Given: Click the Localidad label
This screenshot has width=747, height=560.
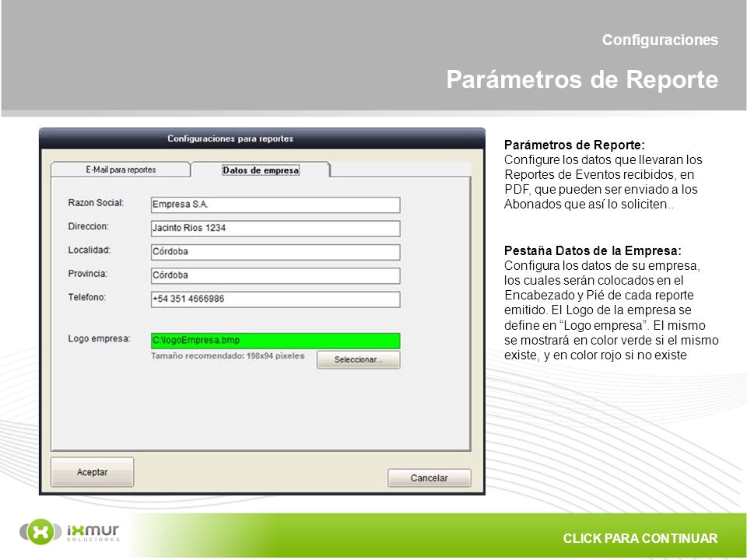Looking at the screenshot, I should pos(89,250).
